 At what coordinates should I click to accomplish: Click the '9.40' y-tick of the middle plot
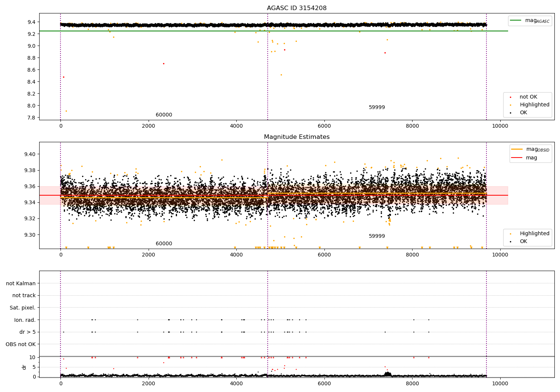pos(30,154)
